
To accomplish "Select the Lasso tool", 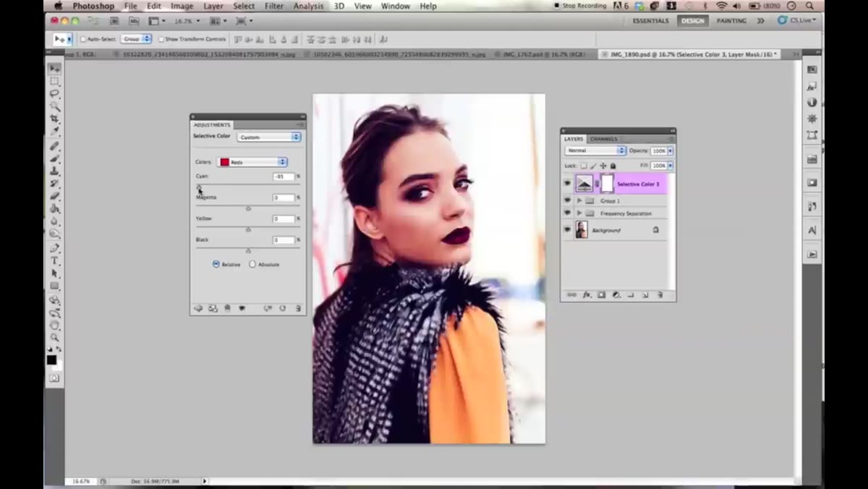I will pyautogui.click(x=54, y=93).
